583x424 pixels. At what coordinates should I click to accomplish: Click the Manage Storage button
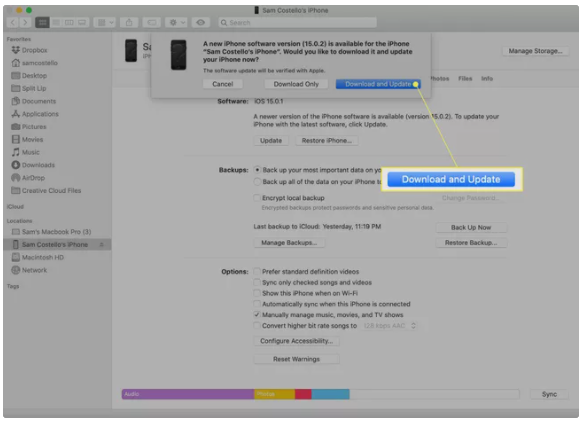(535, 51)
